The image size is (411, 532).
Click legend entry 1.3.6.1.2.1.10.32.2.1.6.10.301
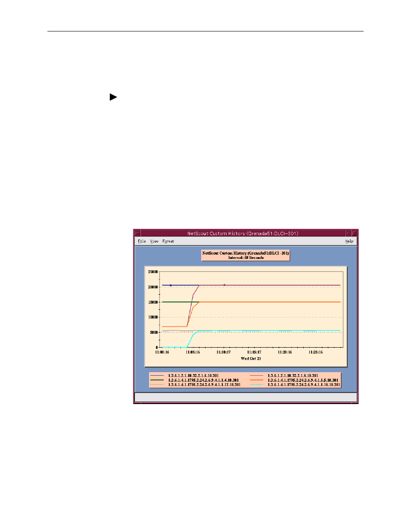tap(193, 376)
